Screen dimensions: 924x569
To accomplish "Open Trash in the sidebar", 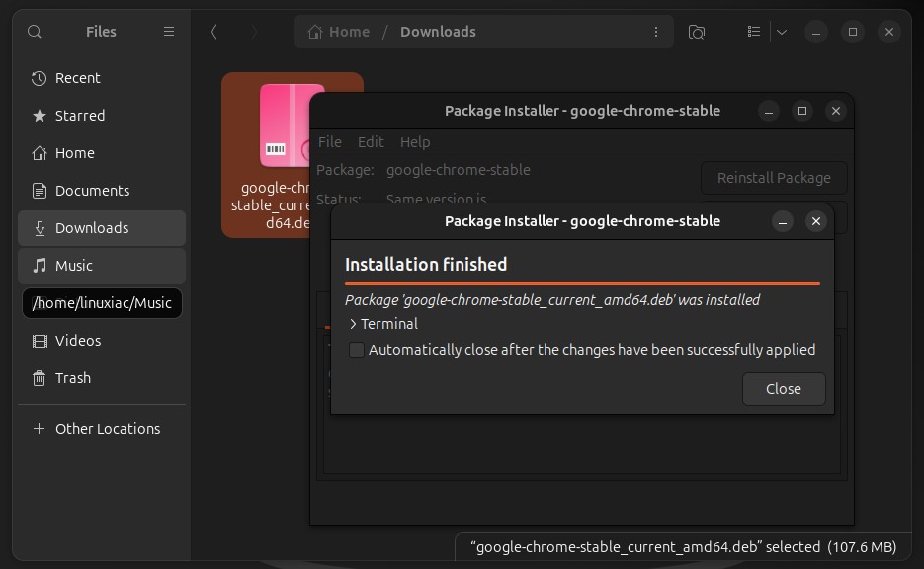I will point(102,378).
